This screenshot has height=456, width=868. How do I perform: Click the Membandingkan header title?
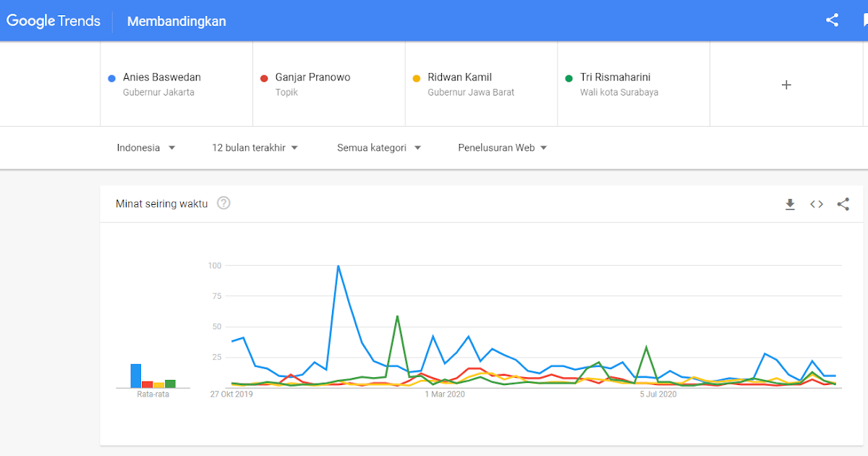pyautogui.click(x=176, y=21)
